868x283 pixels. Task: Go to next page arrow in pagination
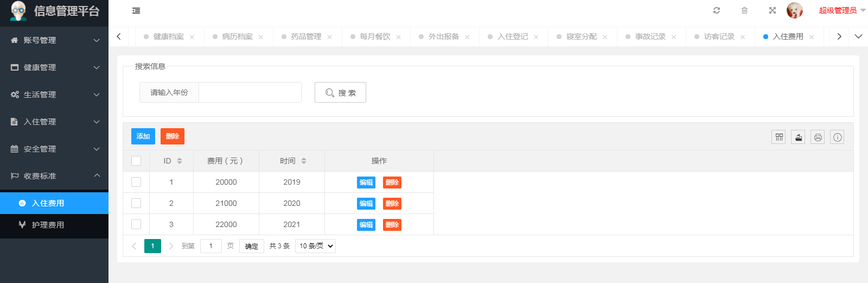pos(171,246)
